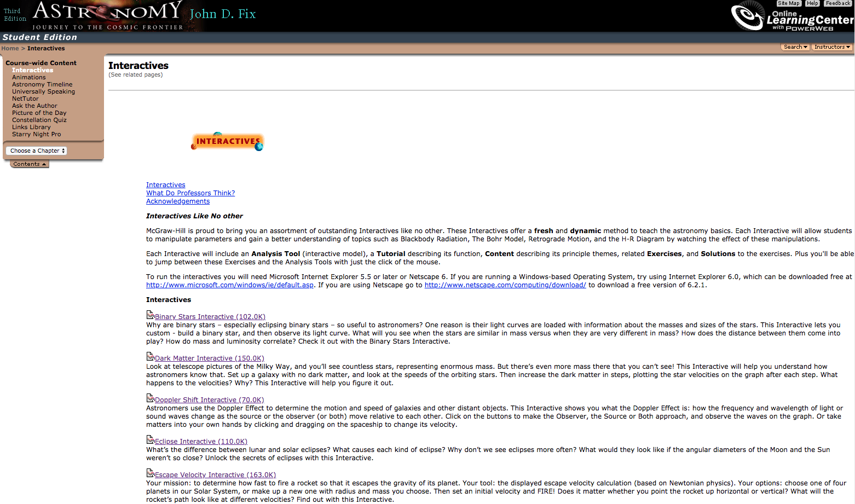The height and width of the screenshot is (504, 855).
Task: Select Animations in the sidebar
Action: pos(29,77)
